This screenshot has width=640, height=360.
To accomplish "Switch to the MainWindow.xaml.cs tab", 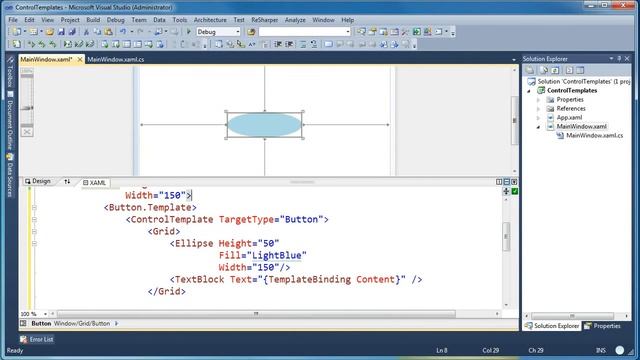I will [116, 60].
